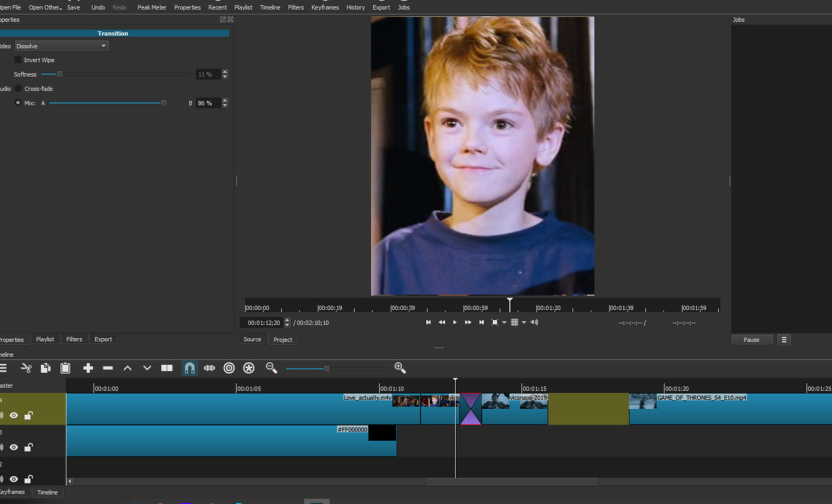This screenshot has height=504, width=832.
Task: Enable the Invert Wipe checkbox
Action: (x=18, y=60)
